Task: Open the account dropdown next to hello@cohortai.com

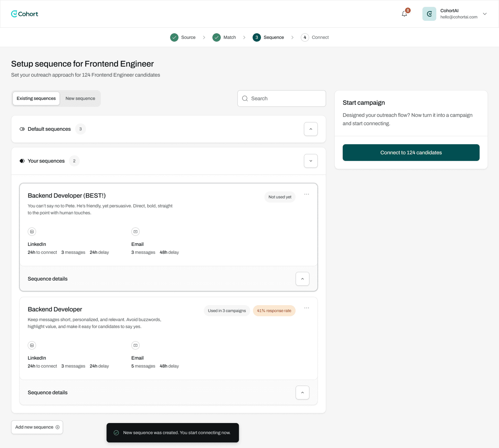Action: (484, 14)
